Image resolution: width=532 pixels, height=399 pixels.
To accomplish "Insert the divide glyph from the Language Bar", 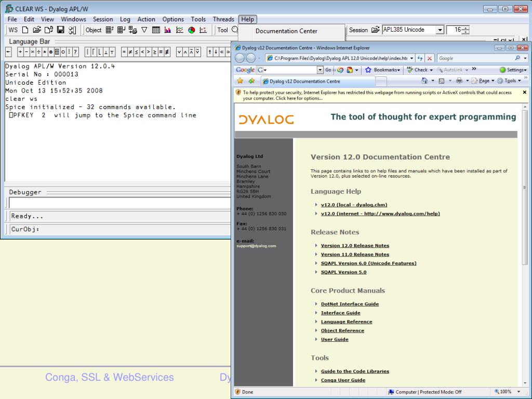I will pyautogui.click(x=38, y=52).
